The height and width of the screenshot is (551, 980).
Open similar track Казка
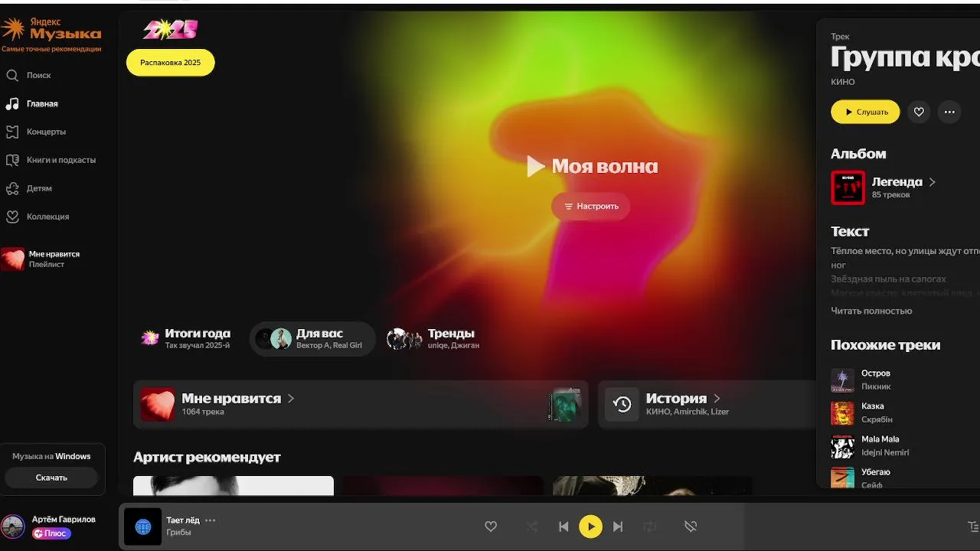click(873, 406)
